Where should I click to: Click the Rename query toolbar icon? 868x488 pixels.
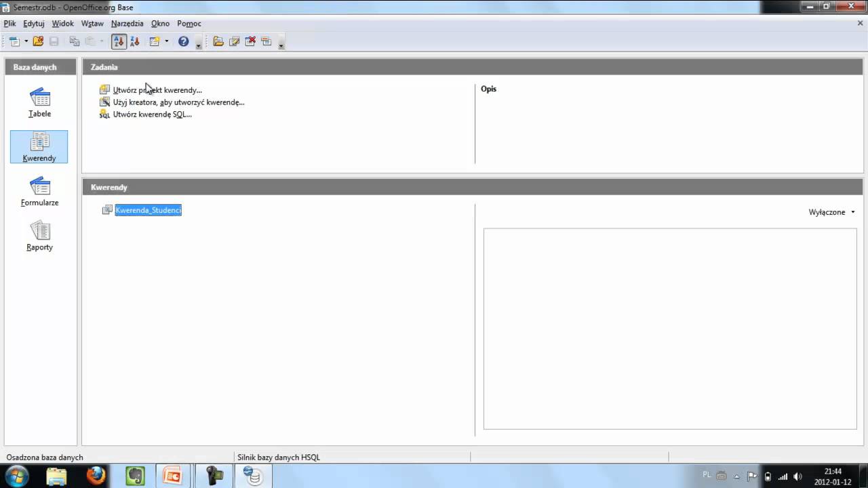tap(266, 41)
